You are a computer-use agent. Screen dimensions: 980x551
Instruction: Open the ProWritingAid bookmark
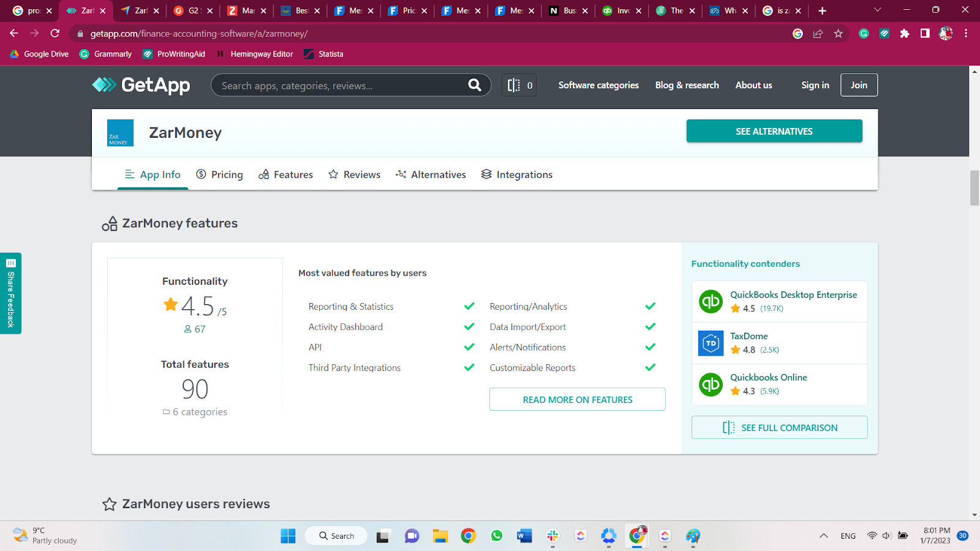[x=174, y=54]
